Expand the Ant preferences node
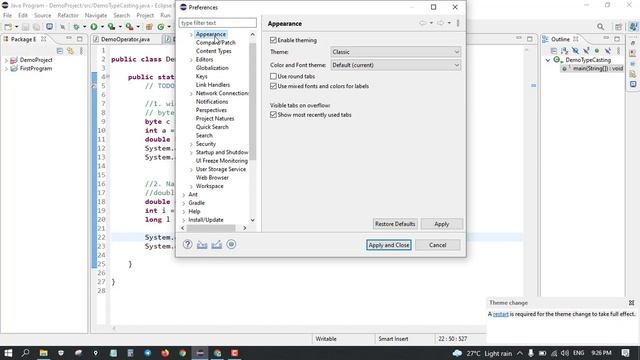The image size is (640, 360). coord(184,195)
